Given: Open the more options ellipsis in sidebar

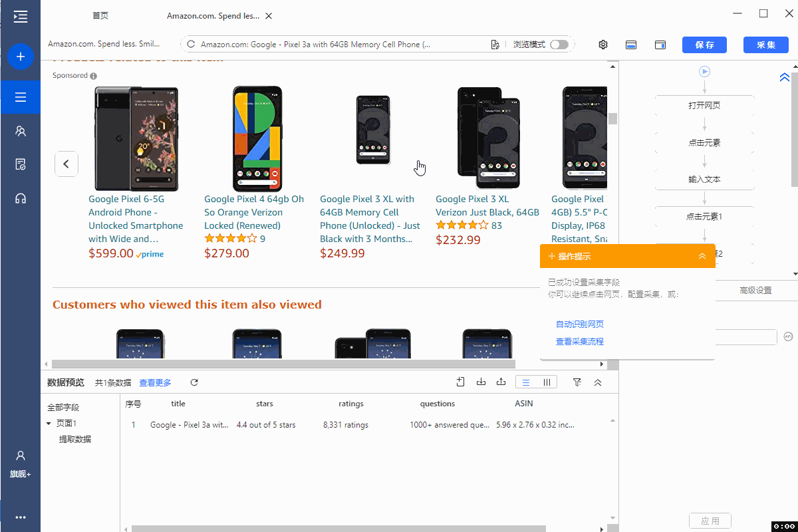Looking at the screenshot, I should pos(21,517).
